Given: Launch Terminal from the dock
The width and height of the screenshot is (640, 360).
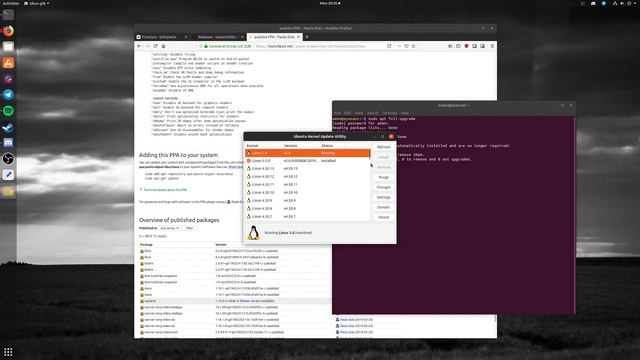Looking at the screenshot, I should [8, 15].
